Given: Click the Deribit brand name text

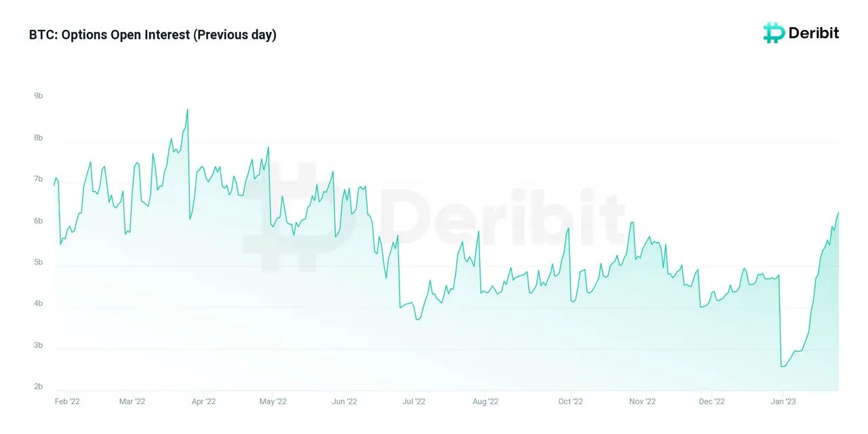Looking at the screenshot, I should [x=814, y=33].
